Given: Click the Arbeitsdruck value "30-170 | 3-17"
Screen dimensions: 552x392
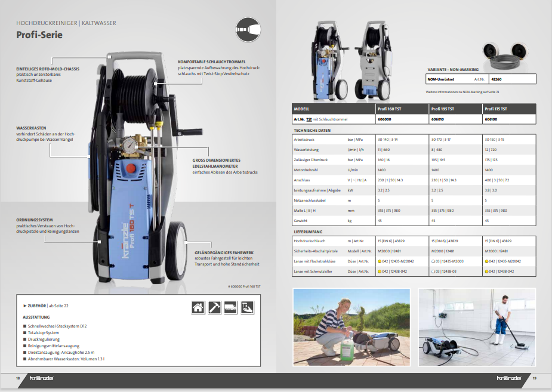Looking at the screenshot, I should coord(441,140).
